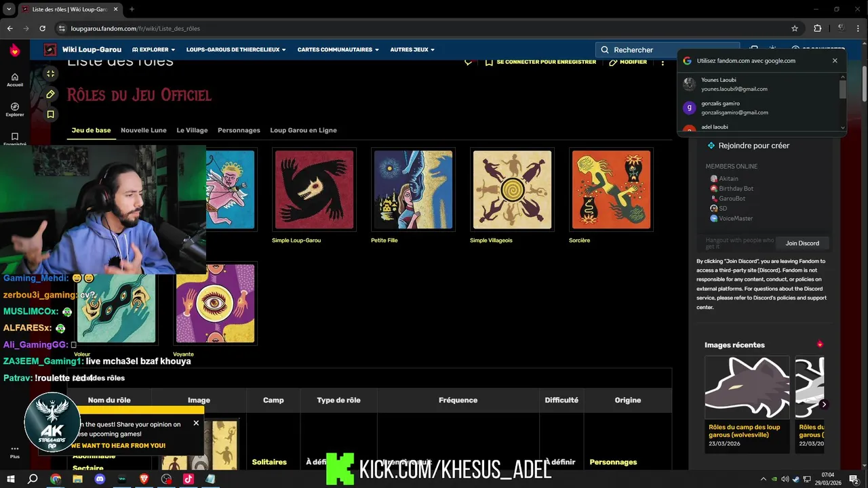
Task: Show hidden system tray icons chevron
Action: click(x=763, y=479)
